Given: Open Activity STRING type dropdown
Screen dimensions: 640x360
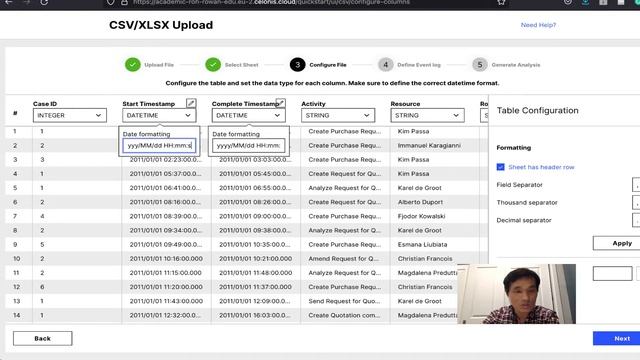Looking at the screenshot, I should coord(338,116).
